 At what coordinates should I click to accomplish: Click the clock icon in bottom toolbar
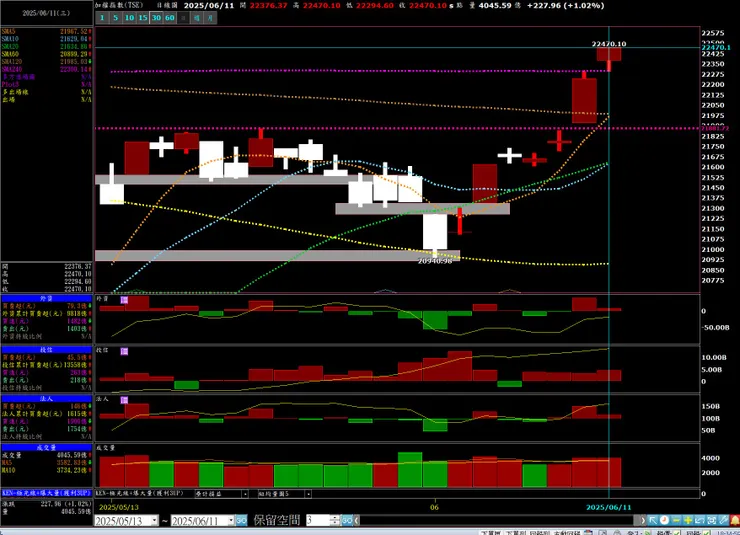pos(664,520)
